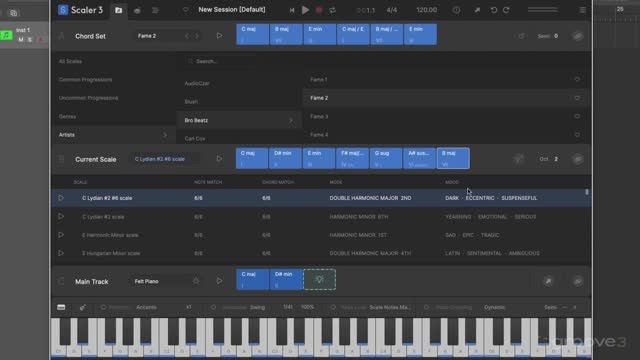Go to previous chord set arrow

(187, 36)
